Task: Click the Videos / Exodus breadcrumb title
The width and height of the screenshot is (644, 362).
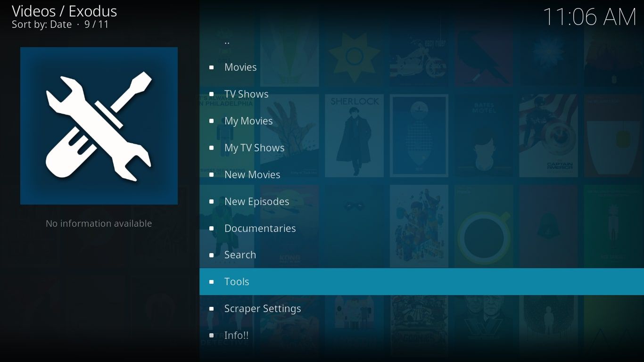Action: 65,11
